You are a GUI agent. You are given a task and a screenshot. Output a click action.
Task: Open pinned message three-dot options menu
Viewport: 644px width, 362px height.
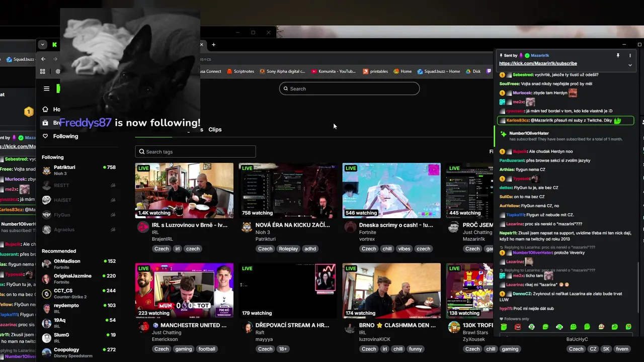coord(630,55)
